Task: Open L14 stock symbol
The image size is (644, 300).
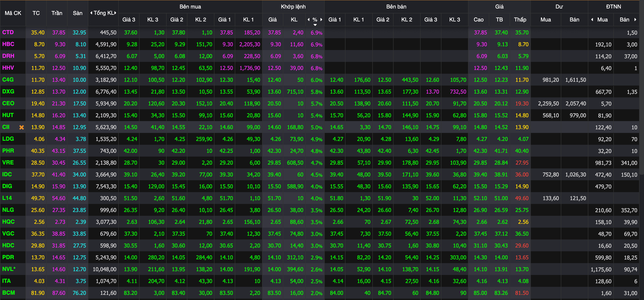Action: tap(7, 198)
